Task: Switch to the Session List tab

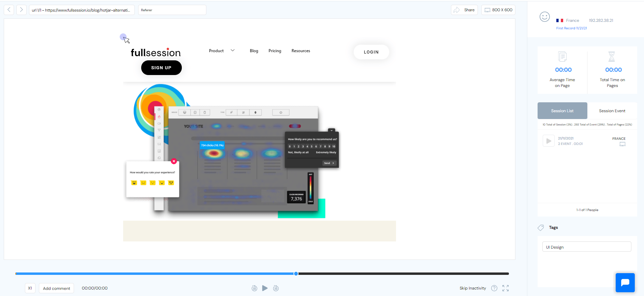Action: 562,111
